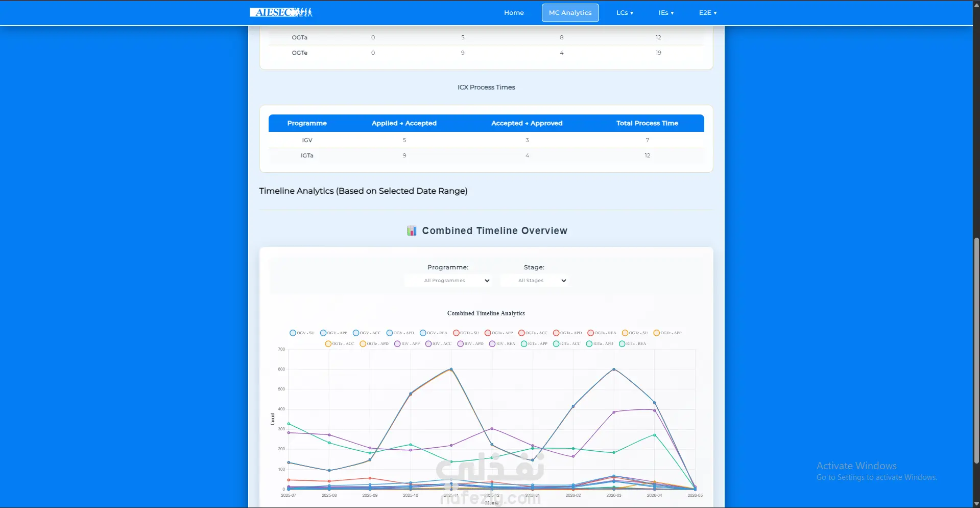Expand the IEs navigation menu
This screenshot has width=980, height=508.
[x=666, y=13]
